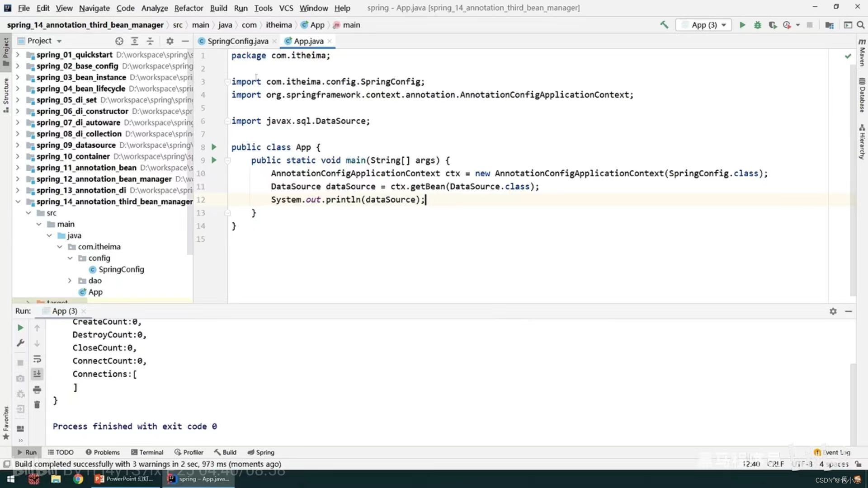The height and width of the screenshot is (488, 868).
Task: Toggle the Favorites side tool button
Action: 6,423
